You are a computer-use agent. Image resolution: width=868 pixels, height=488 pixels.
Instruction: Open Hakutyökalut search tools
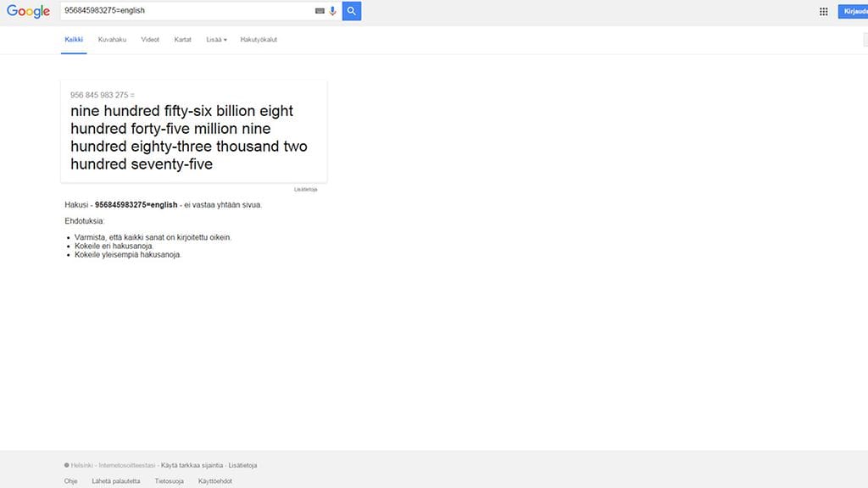(x=259, y=40)
